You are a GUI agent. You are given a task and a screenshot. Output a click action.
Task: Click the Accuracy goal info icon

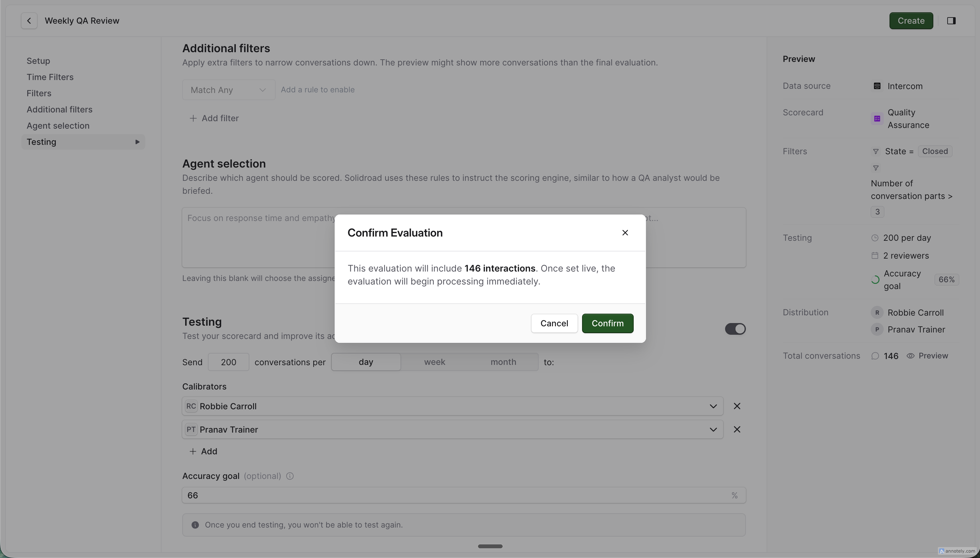pos(290,476)
